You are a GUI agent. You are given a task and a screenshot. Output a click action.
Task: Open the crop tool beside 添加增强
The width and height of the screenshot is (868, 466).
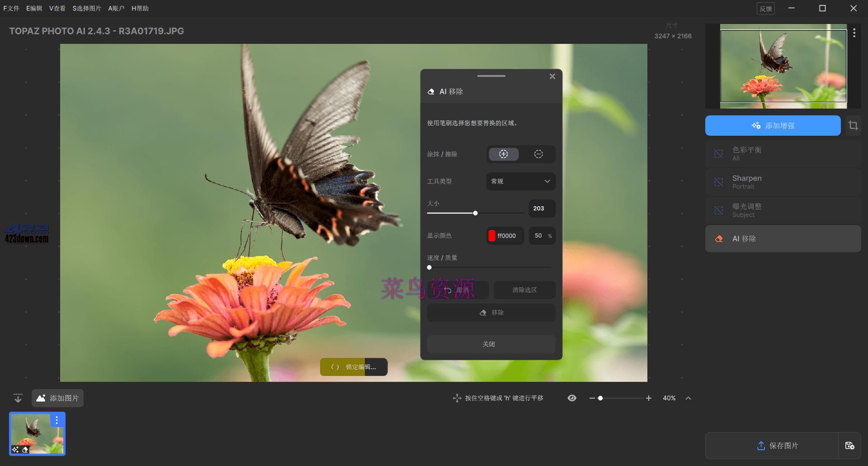[854, 125]
